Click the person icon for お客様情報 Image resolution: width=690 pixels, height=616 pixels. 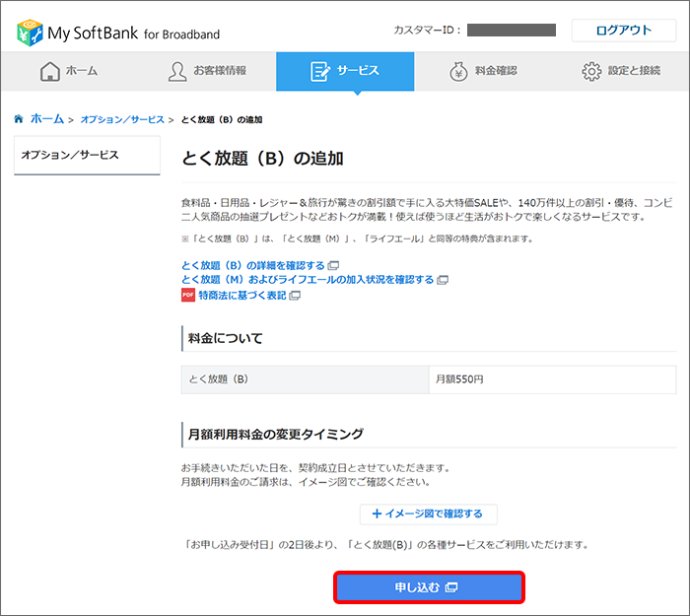(x=177, y=71)
